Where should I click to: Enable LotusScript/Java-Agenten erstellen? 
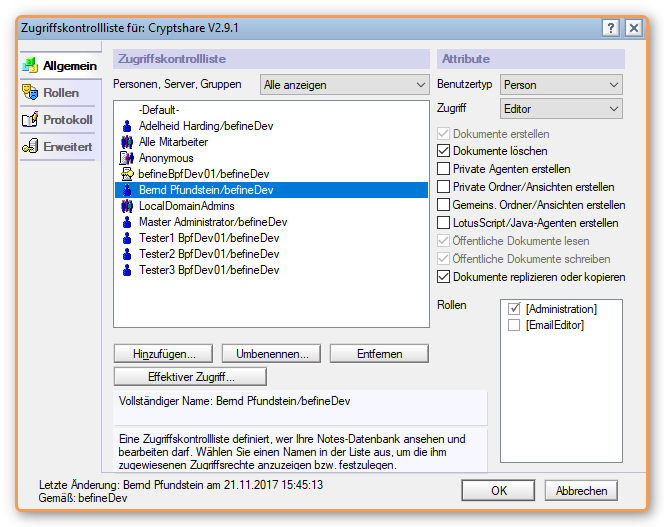coord(443,223)
